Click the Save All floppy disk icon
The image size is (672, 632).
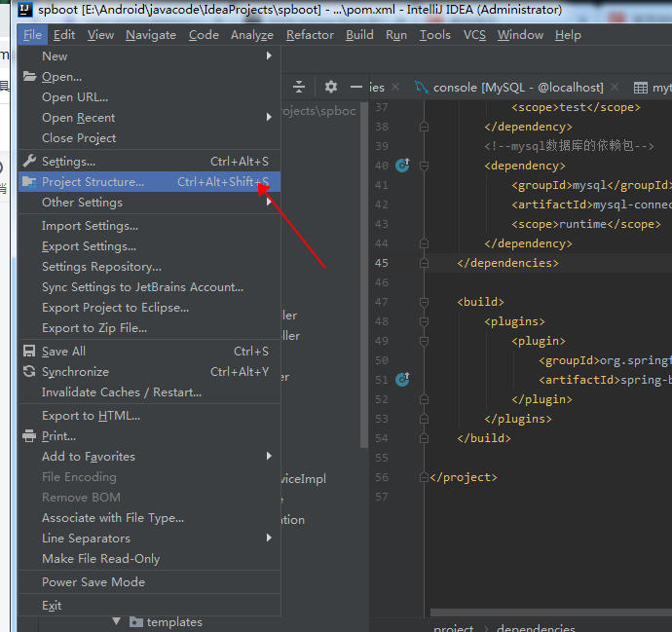29,351
